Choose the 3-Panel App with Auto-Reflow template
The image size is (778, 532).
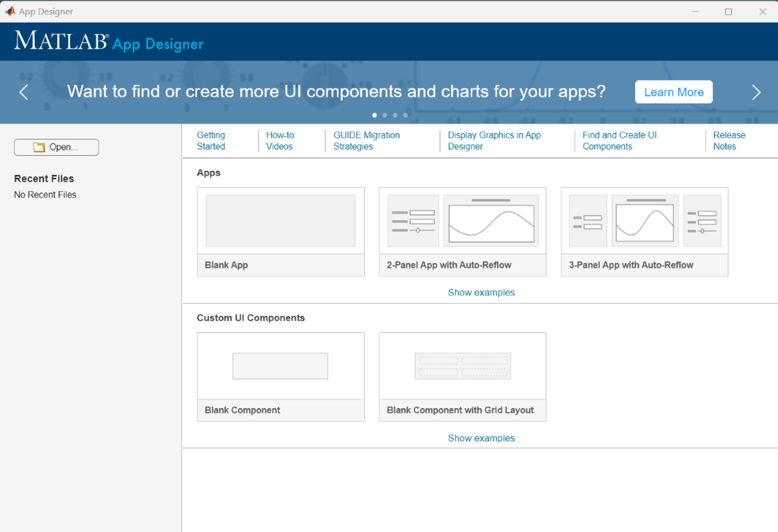(644, 232)
